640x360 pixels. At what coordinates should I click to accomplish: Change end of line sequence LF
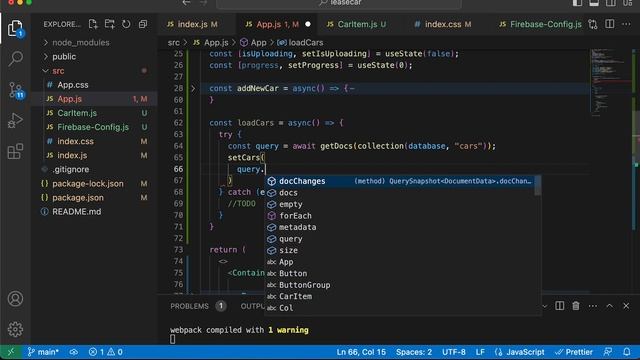(x=480, y=352)
